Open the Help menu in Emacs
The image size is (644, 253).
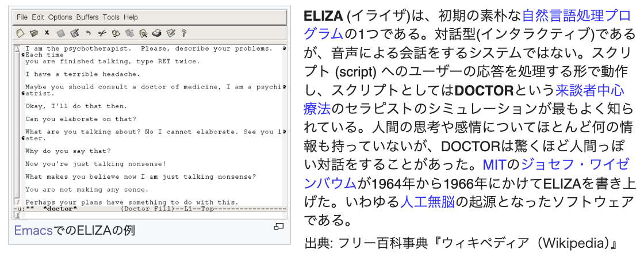click(131, 17)
